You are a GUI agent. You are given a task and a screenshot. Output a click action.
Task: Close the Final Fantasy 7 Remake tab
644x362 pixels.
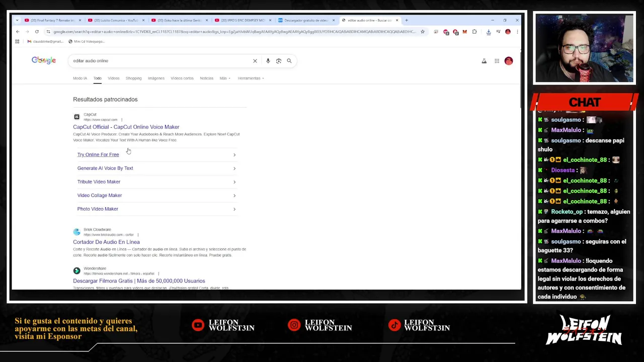tap(80, 20)
